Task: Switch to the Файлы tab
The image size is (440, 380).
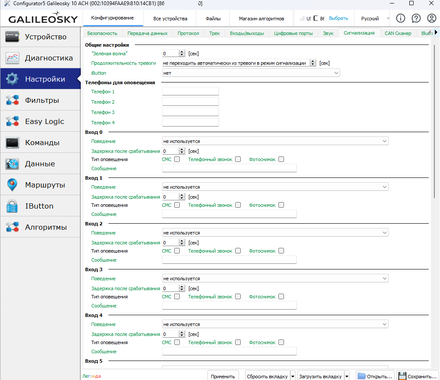Action: 213,19
